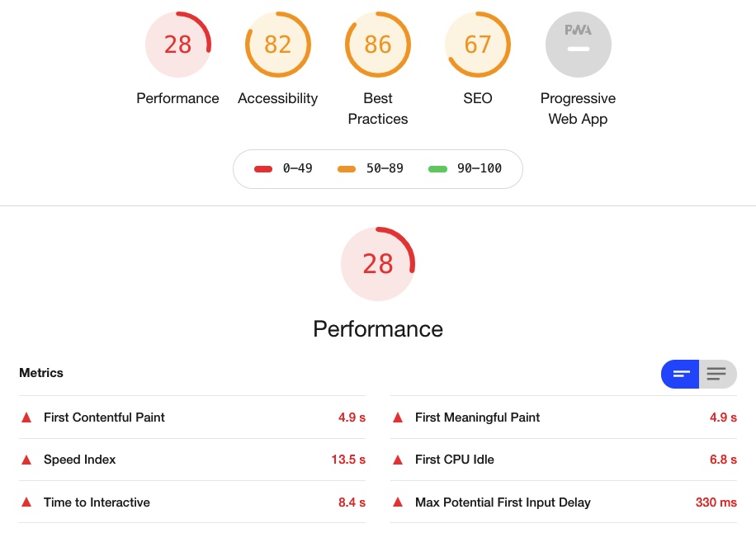
Task: Click the Best Practices gauge showing 86
Action: coord(378,45)
